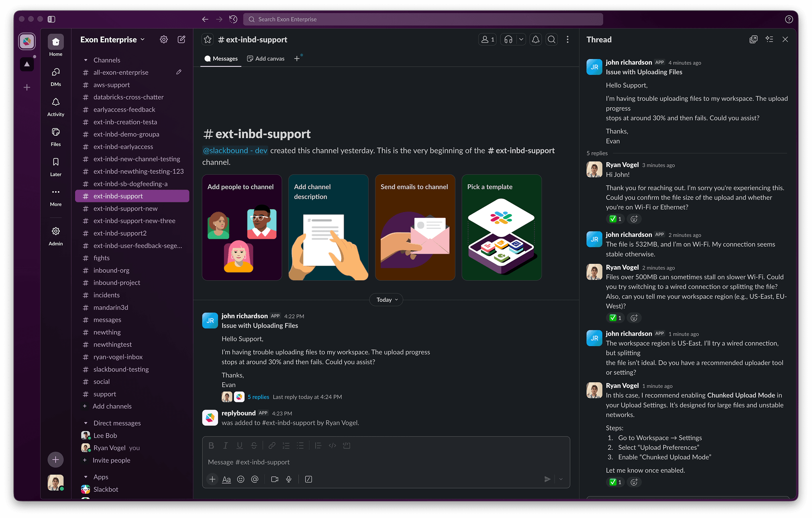Toggle strikethrough formatting in composer
812x518 pixels.
tap(254, 445)
